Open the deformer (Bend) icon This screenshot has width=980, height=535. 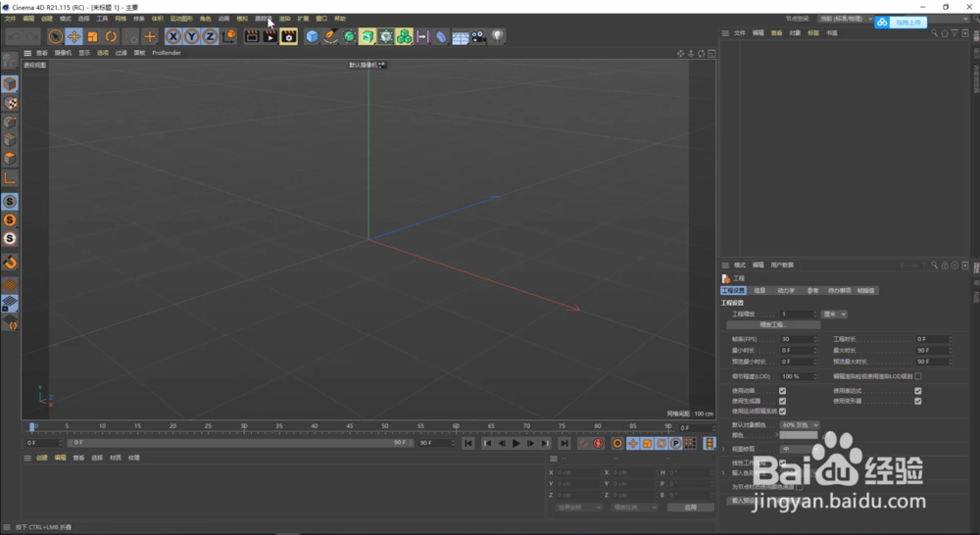click(441, 37)
